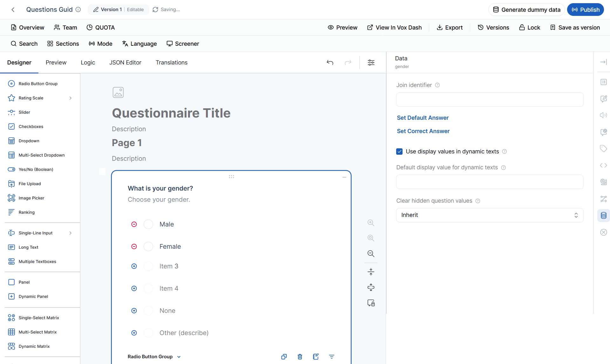Image resolution: width=610 pixels, height=364 pixels.
Task: Open the Data database icon in the sidebar
Action: pos(604,215)
